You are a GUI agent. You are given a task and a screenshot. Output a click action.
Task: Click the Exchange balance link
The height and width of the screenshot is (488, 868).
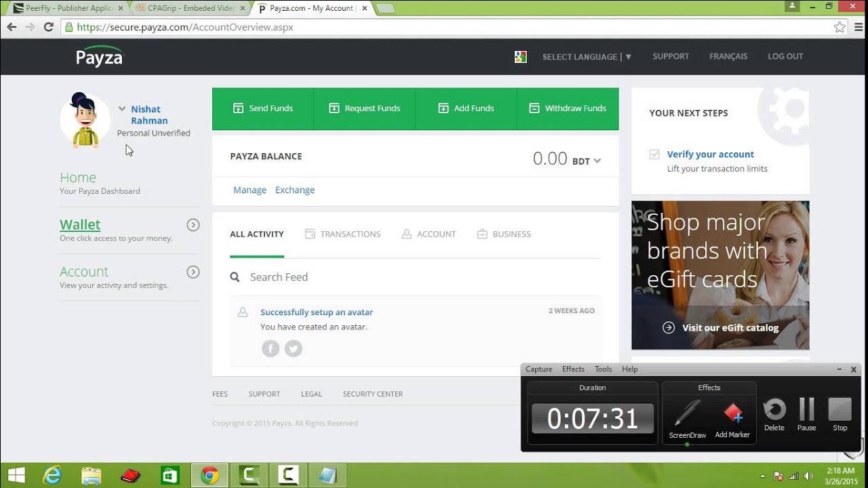pyautogui.click(x=295, y=190)
